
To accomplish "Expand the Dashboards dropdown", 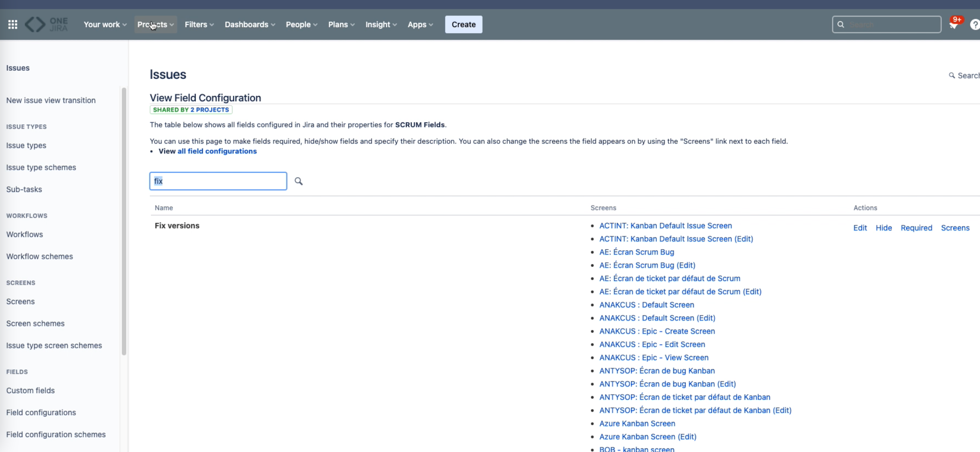I will 250,24.
